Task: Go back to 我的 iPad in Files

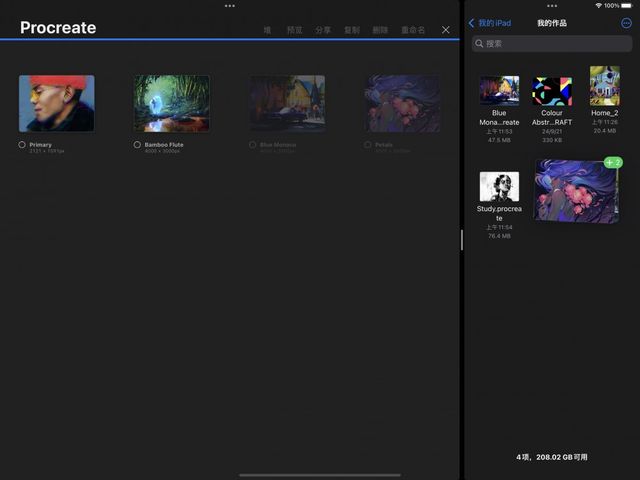Action: 490,23
